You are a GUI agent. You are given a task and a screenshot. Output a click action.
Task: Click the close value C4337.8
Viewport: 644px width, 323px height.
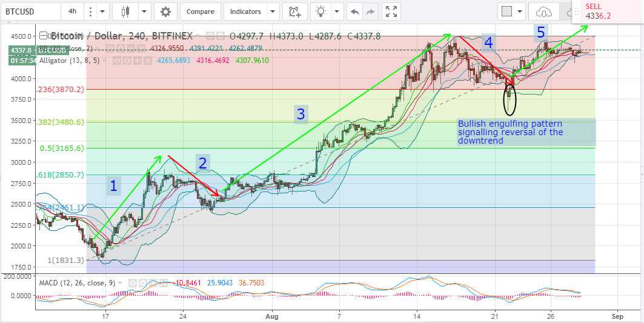(x=363, y=36)
